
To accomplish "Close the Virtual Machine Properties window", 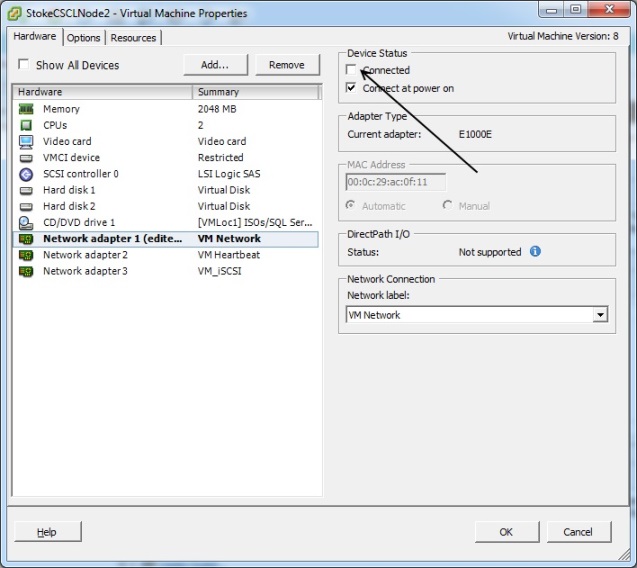I will [x=609, y=9].
